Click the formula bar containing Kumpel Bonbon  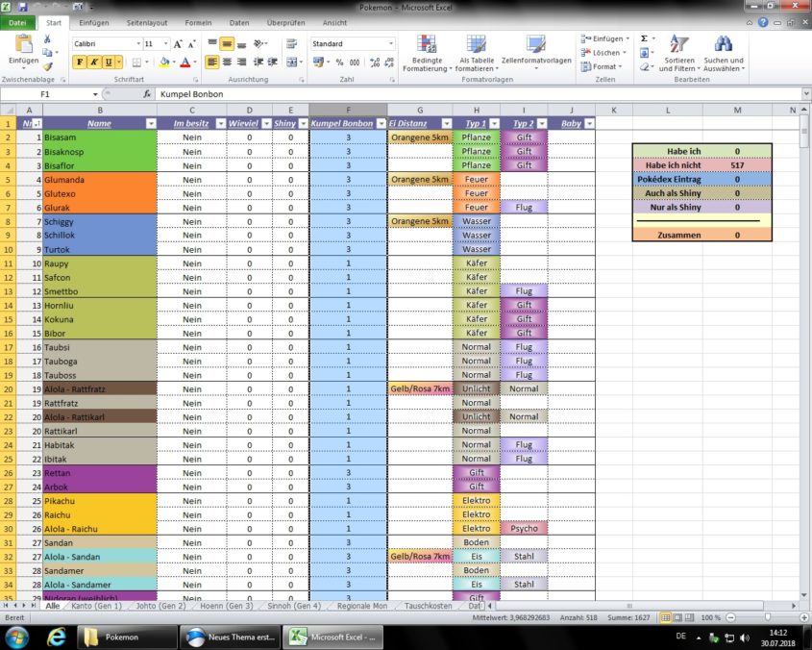(479, 94)
